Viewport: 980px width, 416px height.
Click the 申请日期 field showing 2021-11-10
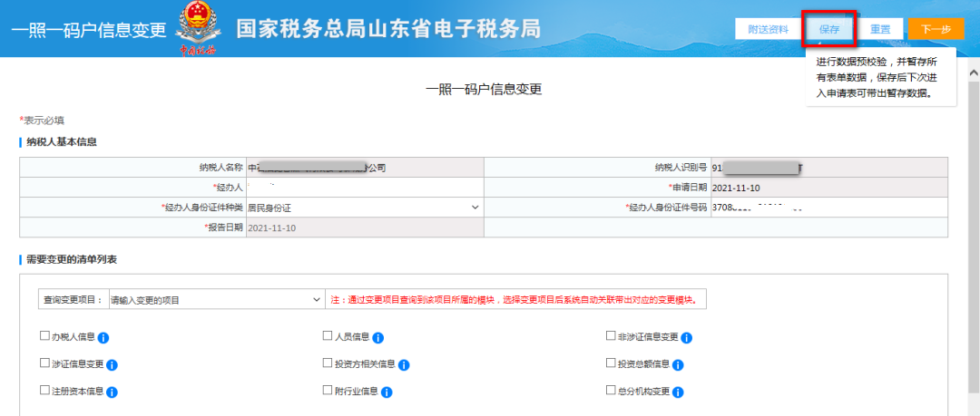tap(828, 188)
